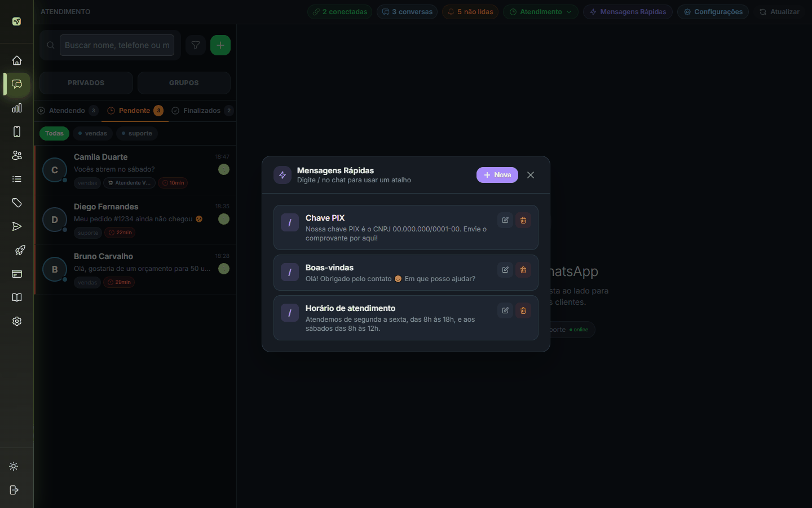Close the Mensagens Rápidas dialog
This screenshot has width=812, height=508.
click(x=531, y=175)
